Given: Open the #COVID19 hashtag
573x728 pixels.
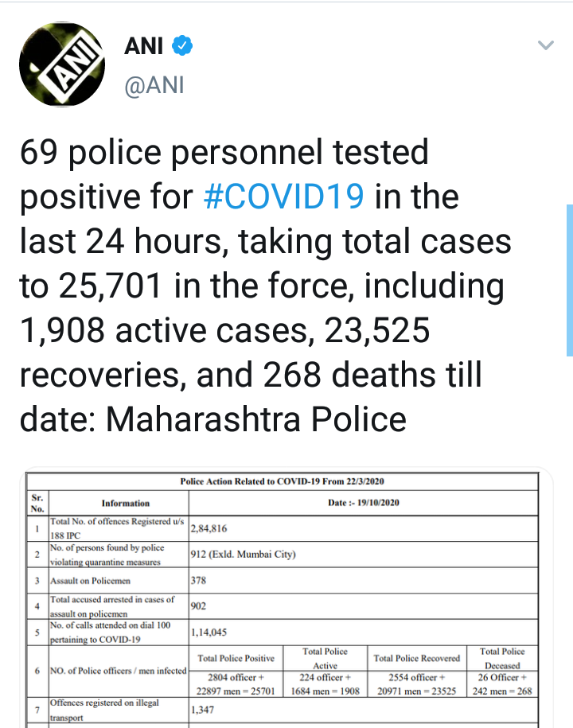Looking at the screenshot, I should click(284, 197).
